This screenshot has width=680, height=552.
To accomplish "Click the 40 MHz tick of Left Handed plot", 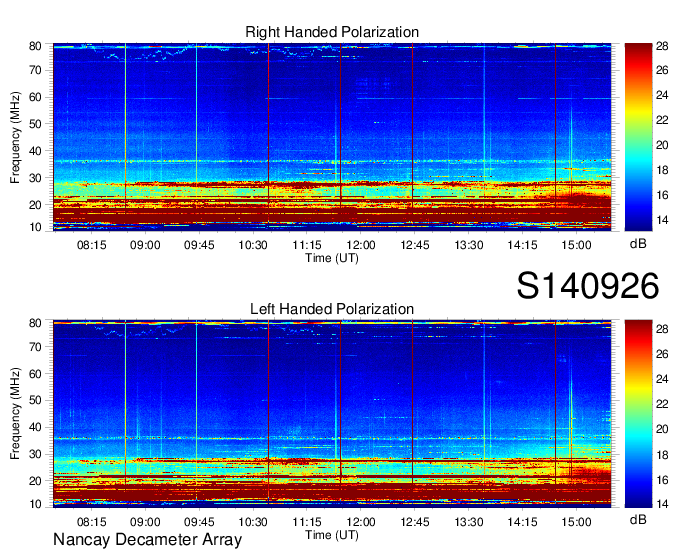I will pyautogui.click(x=35, y=427).
